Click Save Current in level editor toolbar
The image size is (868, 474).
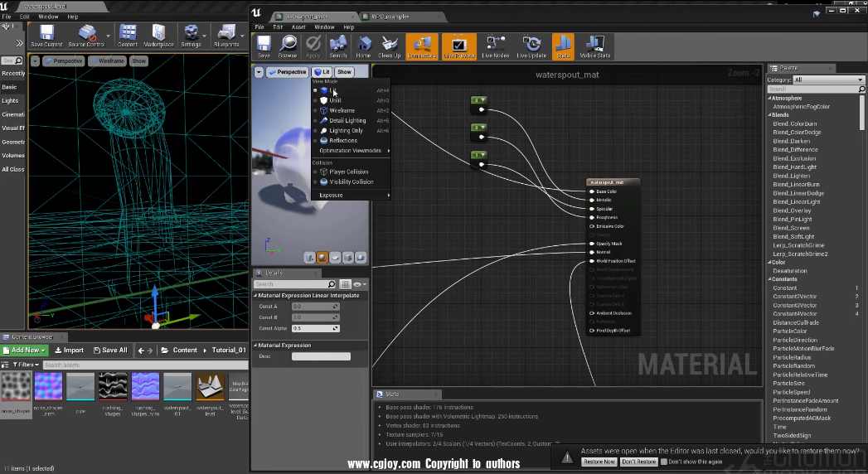pos(46,36)
